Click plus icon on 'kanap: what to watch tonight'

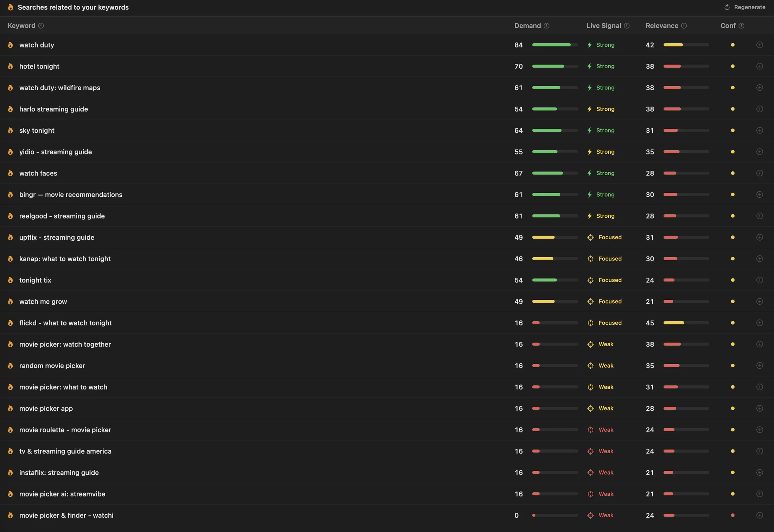tap(760, 259)
